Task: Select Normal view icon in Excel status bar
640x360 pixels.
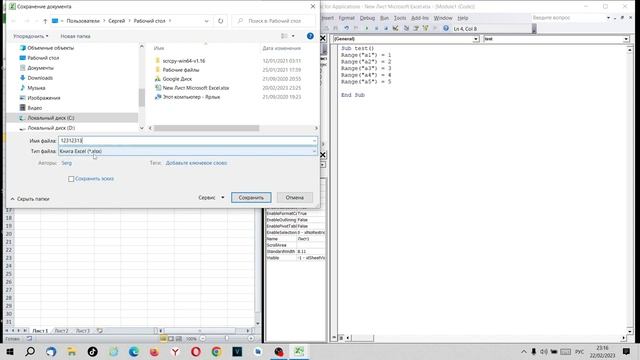Action: pyautogui.click(x=163, y=338)
